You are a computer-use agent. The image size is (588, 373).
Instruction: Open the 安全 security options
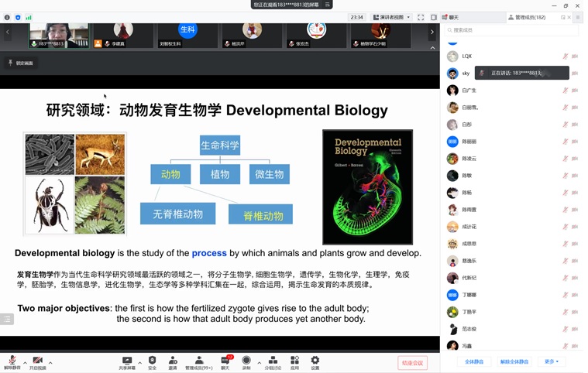152,361
